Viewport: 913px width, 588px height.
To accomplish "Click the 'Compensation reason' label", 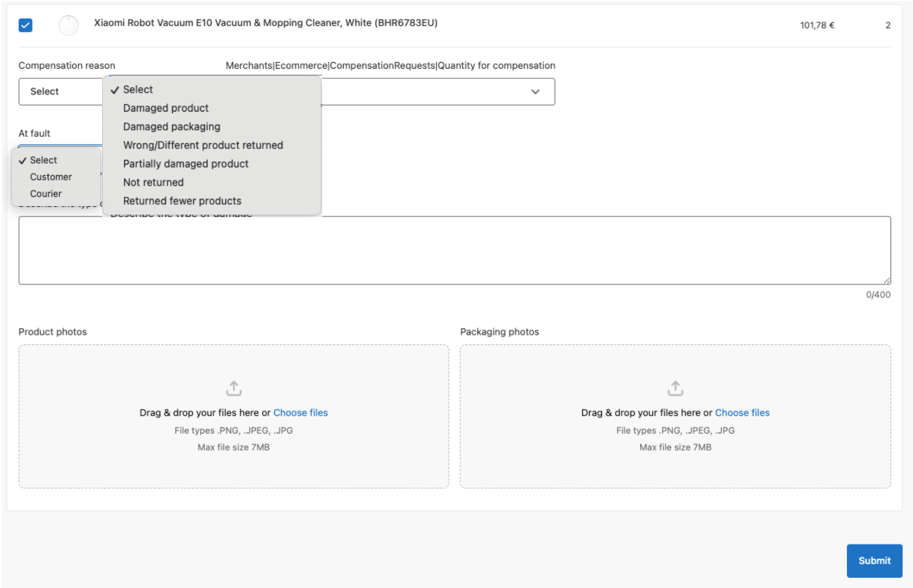I will [67, 65].
